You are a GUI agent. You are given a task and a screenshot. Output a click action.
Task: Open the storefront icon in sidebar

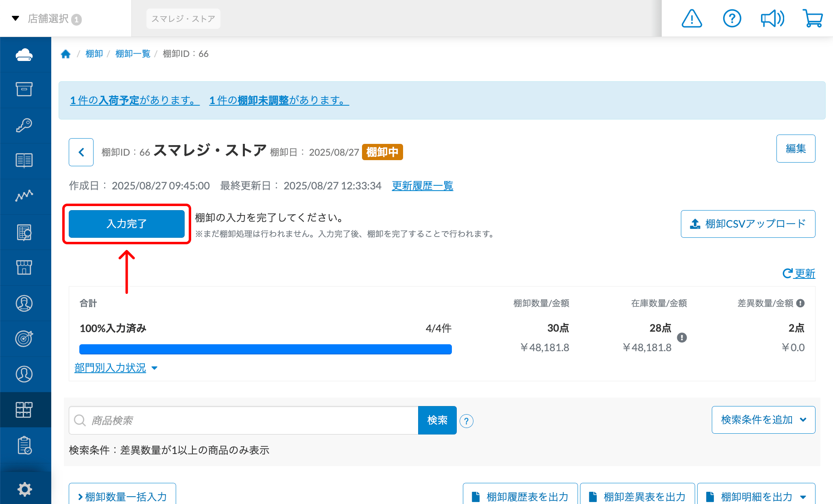[25, 267]
